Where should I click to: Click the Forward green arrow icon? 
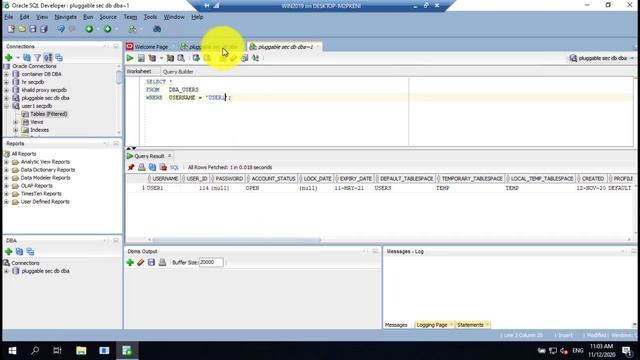pos(107,29)
